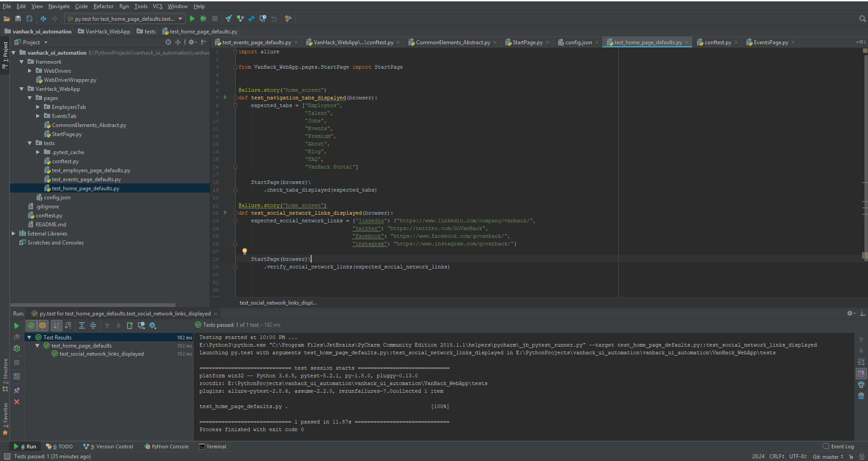Rerun tests in the run panel
This screenshot has height=461, width=868.
(x=17, y=325)
